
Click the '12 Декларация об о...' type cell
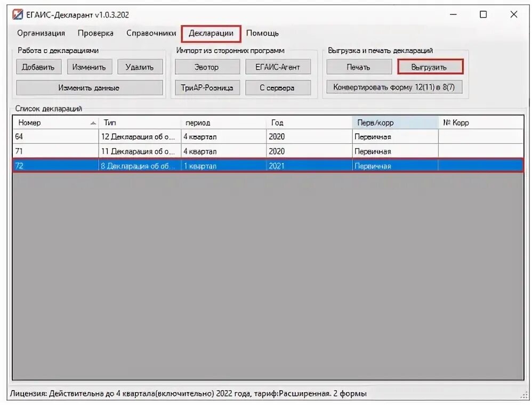pos(140,137)
